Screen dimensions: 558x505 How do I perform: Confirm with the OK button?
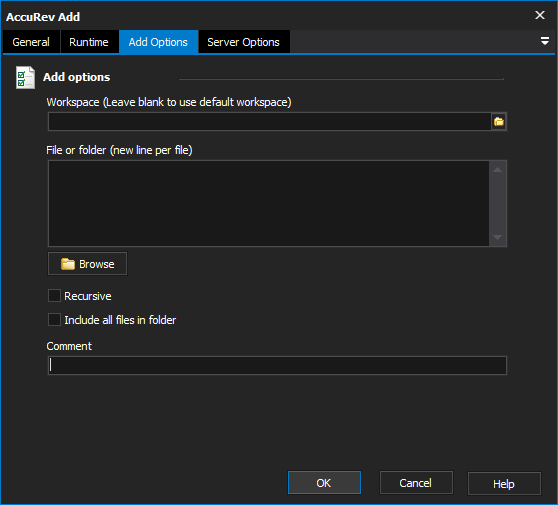(324, 483)
